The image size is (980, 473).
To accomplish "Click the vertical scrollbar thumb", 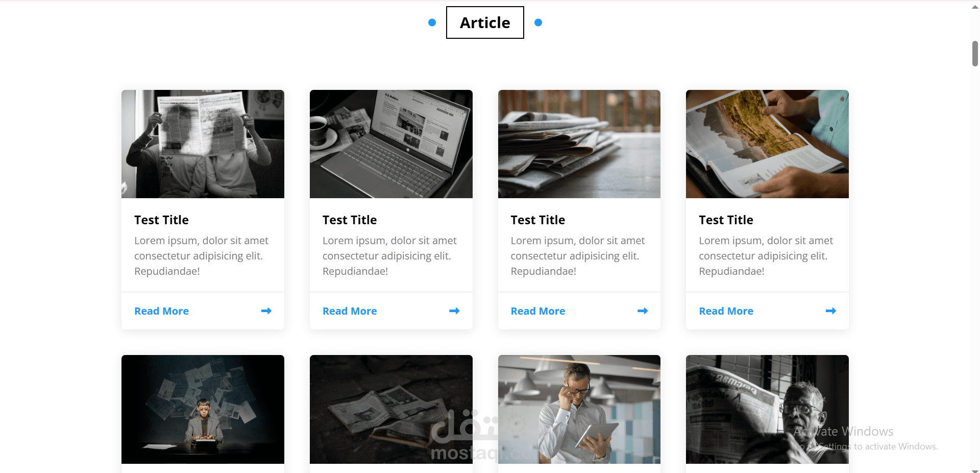I will coord(975,54).
